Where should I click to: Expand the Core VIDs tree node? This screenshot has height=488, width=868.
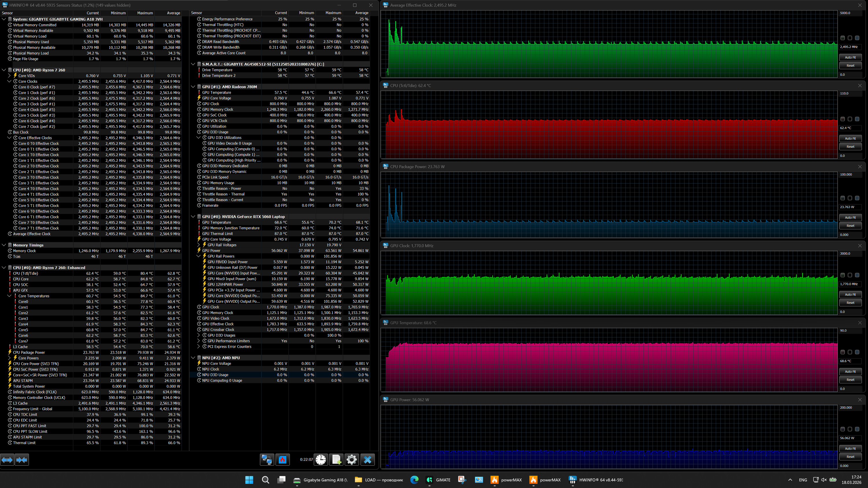click(x=10, y=76)
